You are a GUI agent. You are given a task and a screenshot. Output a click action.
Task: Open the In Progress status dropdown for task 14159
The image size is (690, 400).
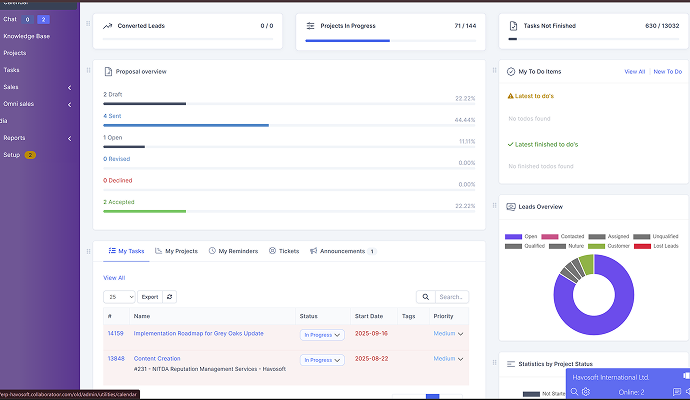[322, 334]
